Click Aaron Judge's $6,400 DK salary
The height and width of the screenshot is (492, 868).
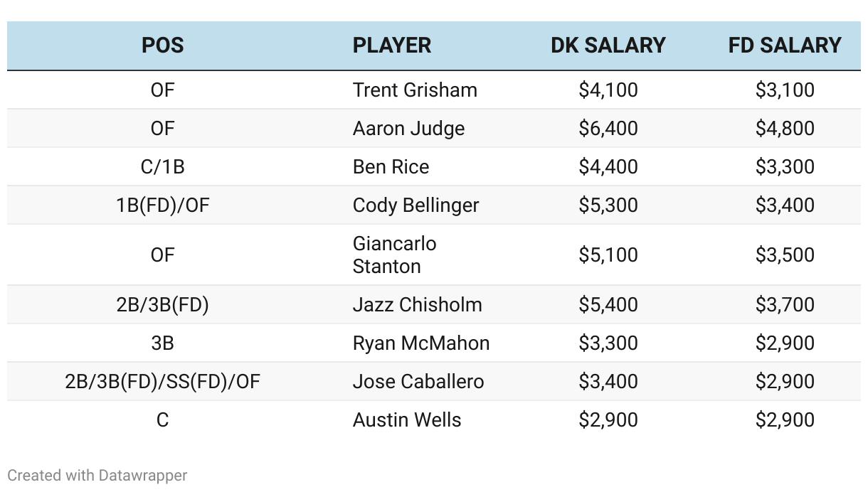608,129
